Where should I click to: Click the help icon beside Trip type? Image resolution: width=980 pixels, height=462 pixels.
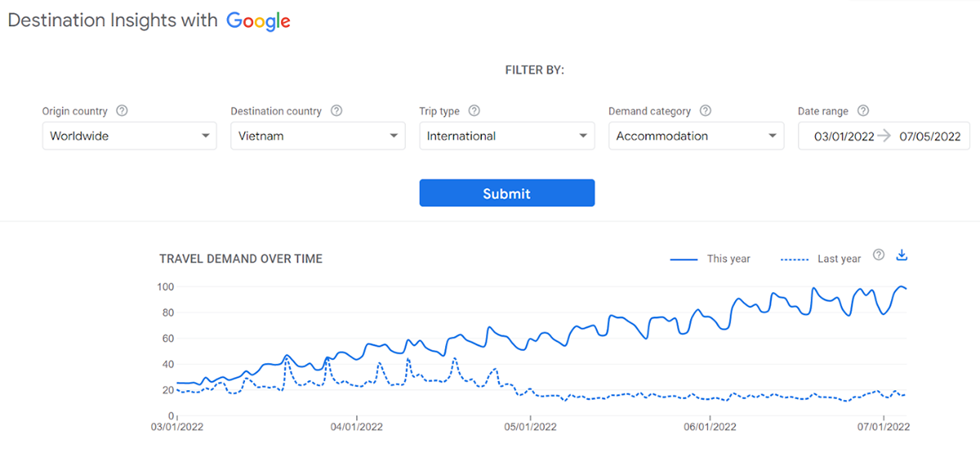pyautogui.click(x=474, y=111)
